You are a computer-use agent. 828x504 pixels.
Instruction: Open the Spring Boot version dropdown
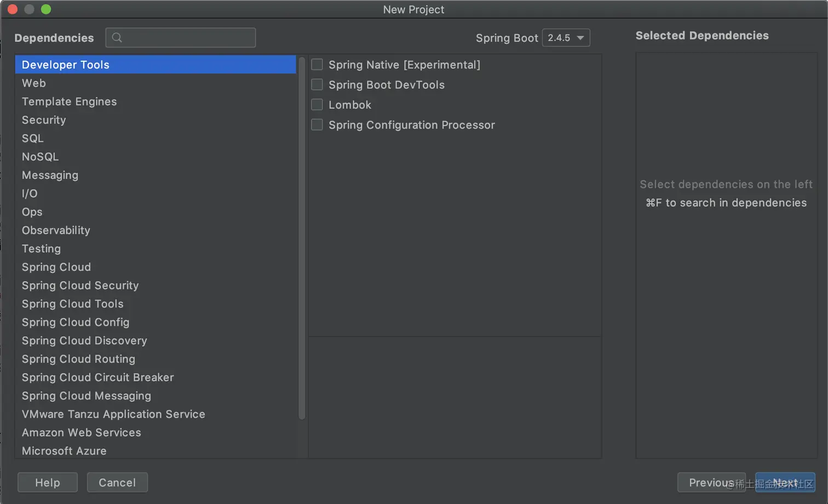(x=566, y=38)
